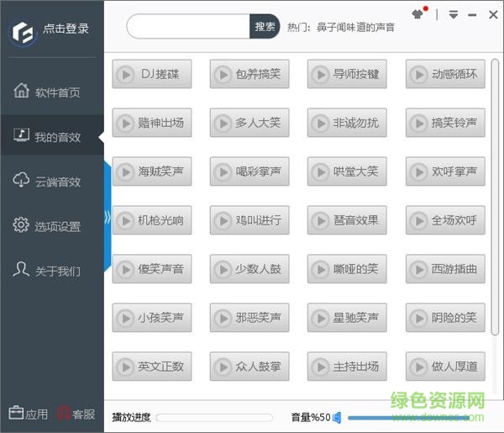Minimize the sound effects window
504x433 pixels.
tap(472, 15)
